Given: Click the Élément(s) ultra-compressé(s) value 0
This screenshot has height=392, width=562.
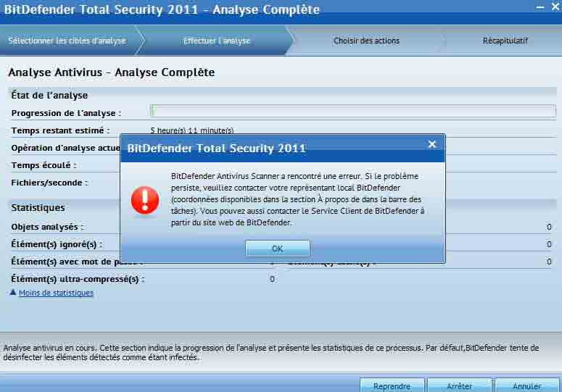Looking at the screenshot, I should (x=272, y=279).
